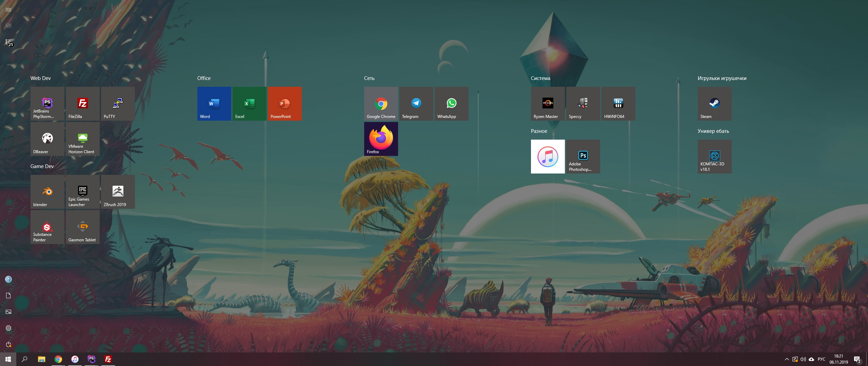Screen dimensions: 868x366
Task: Click the Windows Start button on taskbar
Action: pos(8,359)
